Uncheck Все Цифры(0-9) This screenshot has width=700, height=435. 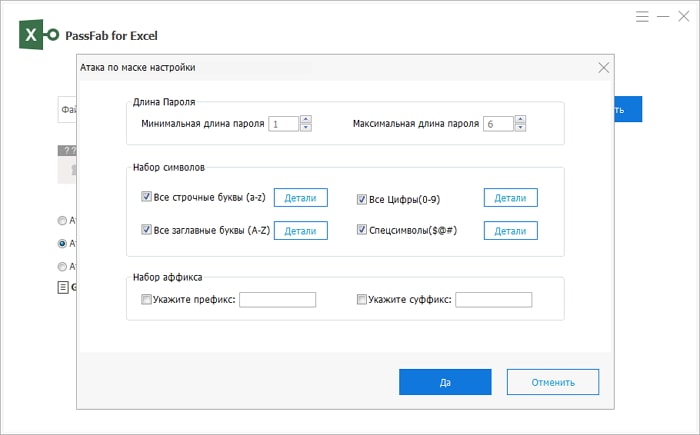[362, 199]
